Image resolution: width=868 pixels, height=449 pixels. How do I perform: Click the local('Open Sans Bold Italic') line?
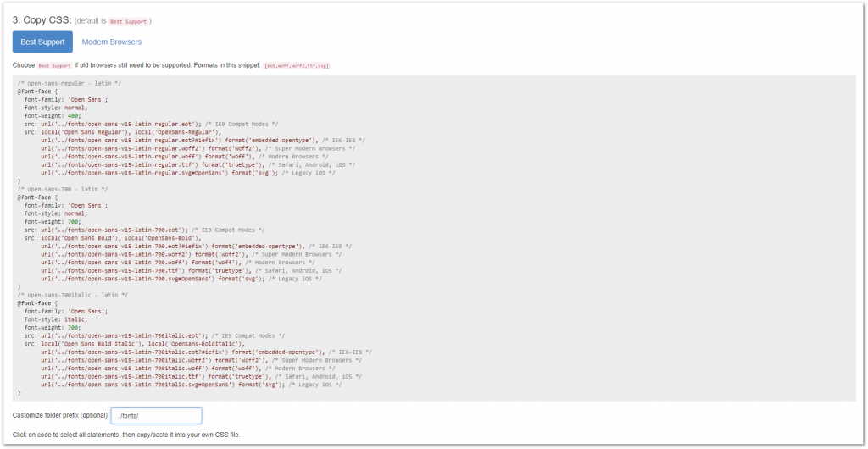click(135, 344)
